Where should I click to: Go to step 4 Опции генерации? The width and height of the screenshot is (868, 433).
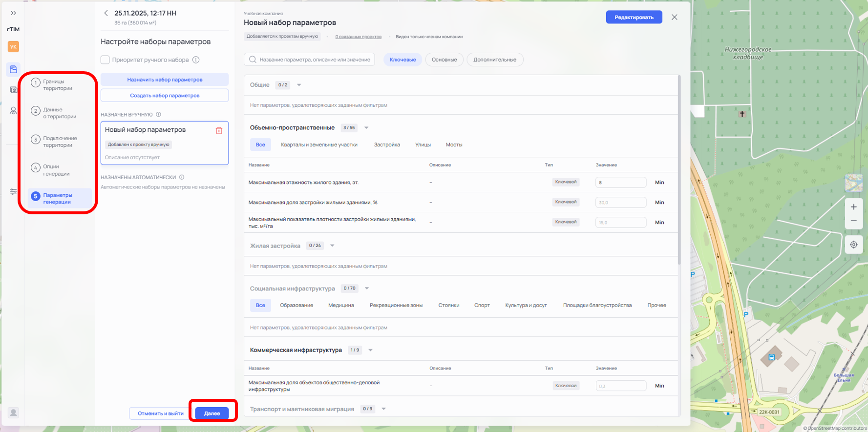click(56, 170)
